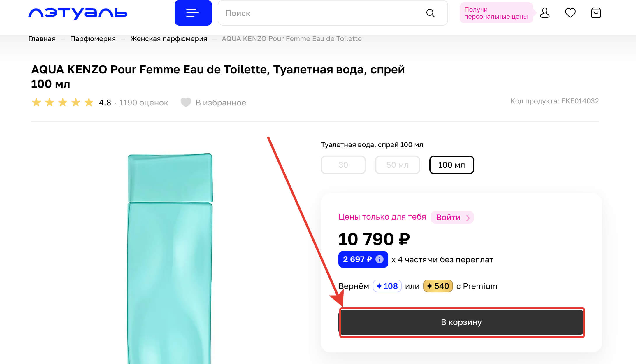
Task: Select the 50 мл volume option
Action: point(397,165)
